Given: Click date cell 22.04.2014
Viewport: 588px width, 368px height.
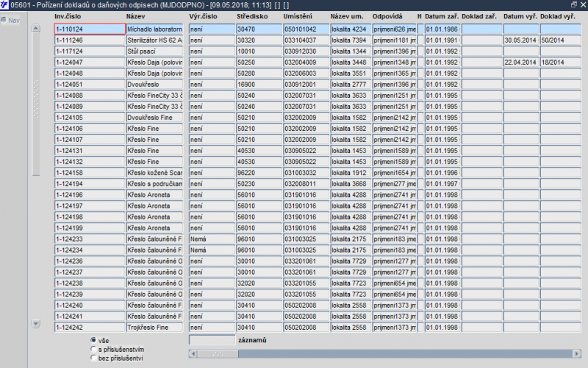Looking at the screenshot, I should pyautogui.click(x=521, y=62).
